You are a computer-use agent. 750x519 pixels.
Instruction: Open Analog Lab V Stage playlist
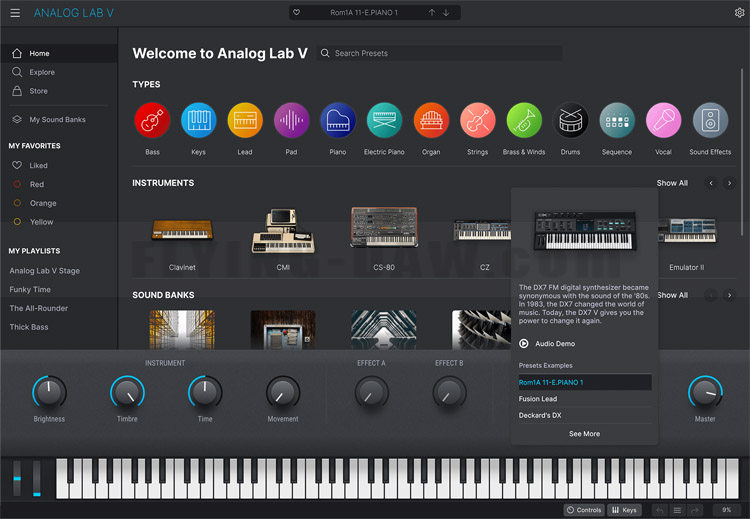tap(44, 271)
